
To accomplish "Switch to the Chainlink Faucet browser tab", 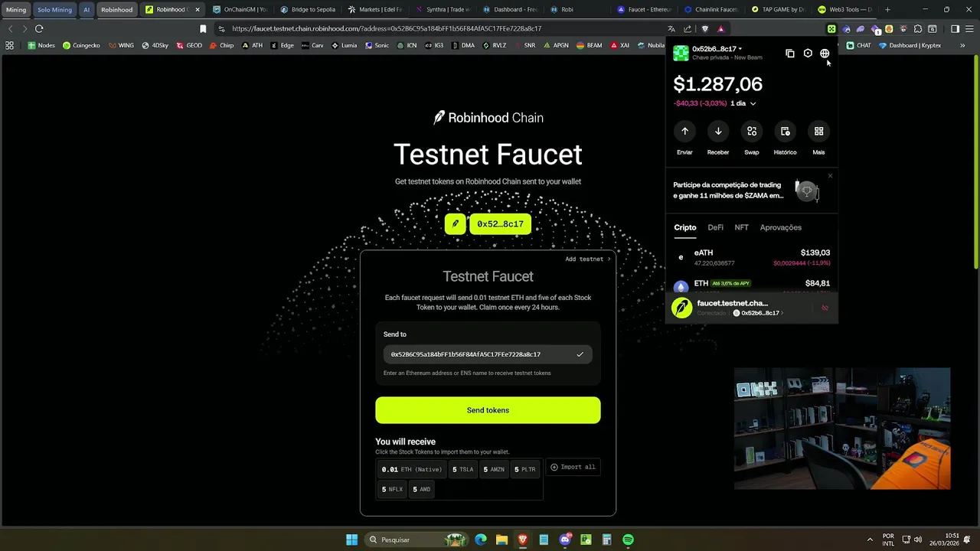I will point(711,9).
